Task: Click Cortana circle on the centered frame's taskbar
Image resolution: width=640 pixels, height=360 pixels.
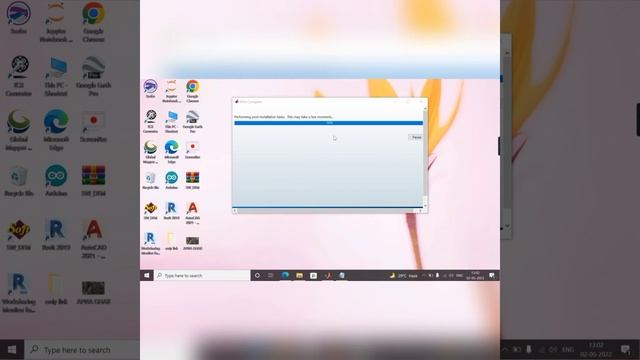Action: (257, 276)
